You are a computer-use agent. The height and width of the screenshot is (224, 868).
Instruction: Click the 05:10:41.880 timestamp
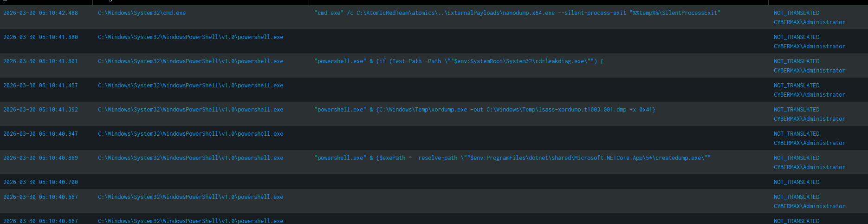pyautogui.click(x=40, y=37)
